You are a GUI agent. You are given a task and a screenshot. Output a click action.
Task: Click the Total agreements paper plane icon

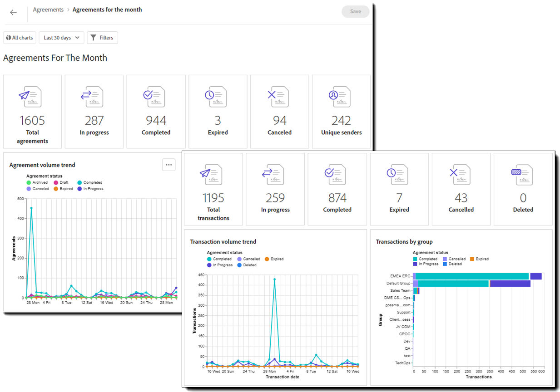(x=30, y=96)
